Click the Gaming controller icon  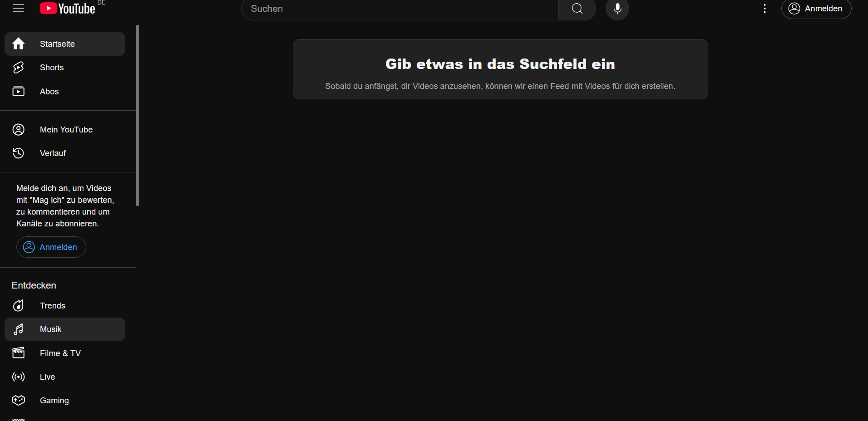pos(18,400)
